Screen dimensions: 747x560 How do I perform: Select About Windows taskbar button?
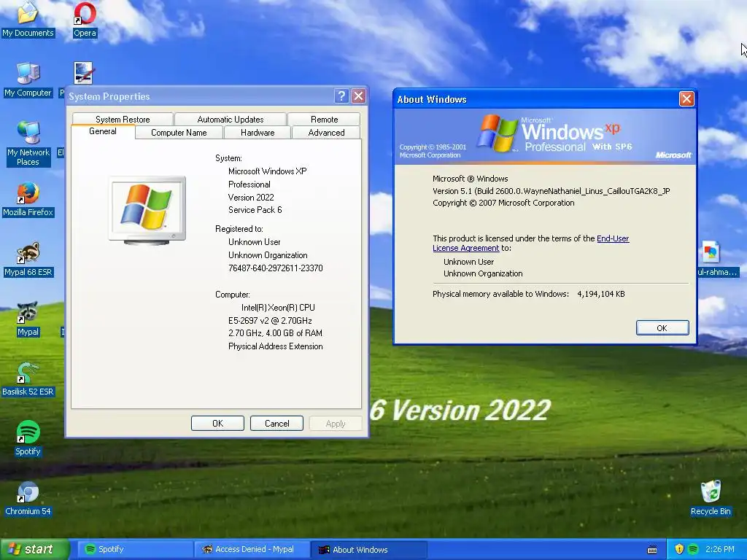369,549
